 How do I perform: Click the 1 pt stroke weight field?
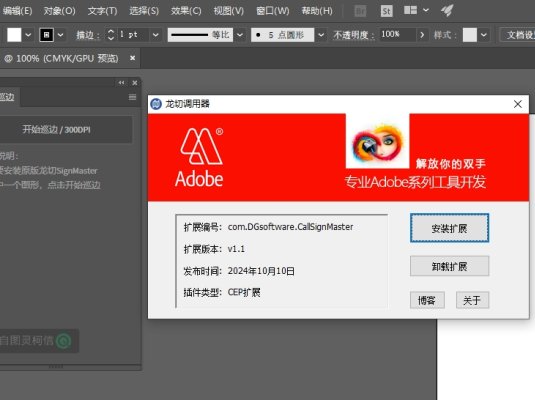click(x=133, y=35)
